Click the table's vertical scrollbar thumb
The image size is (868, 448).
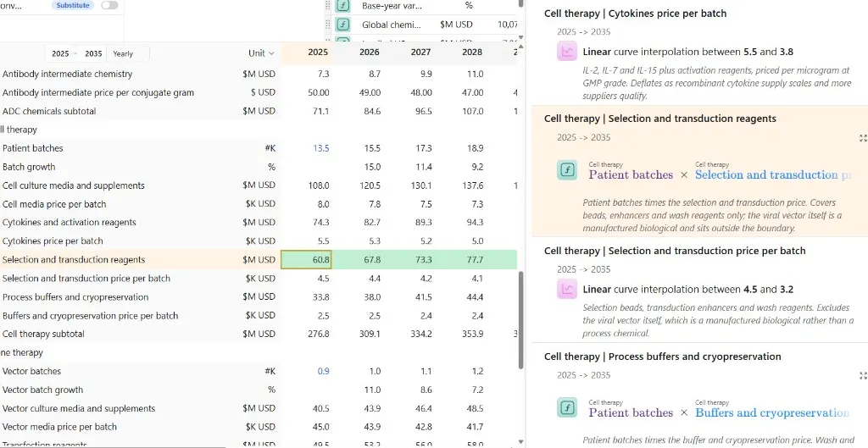coord(520,319)
